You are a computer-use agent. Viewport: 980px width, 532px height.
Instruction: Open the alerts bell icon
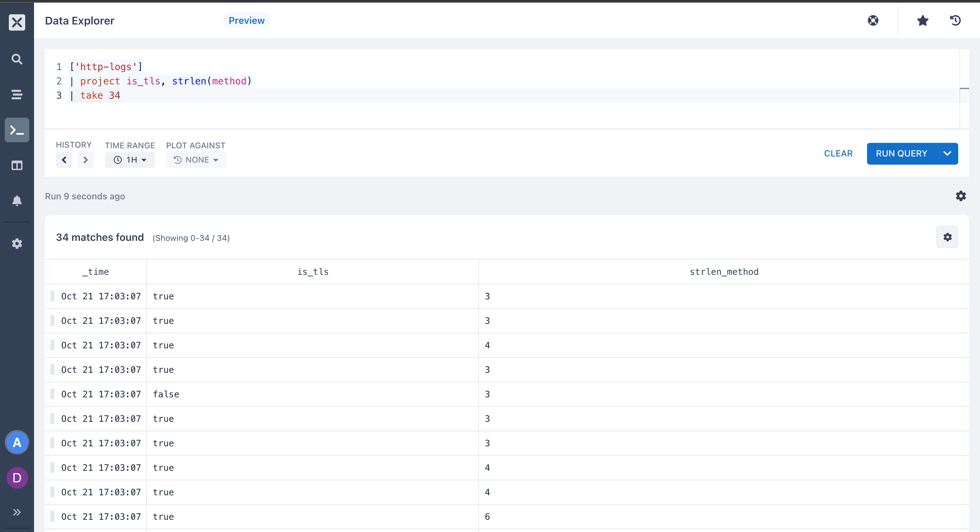[17, 200]
